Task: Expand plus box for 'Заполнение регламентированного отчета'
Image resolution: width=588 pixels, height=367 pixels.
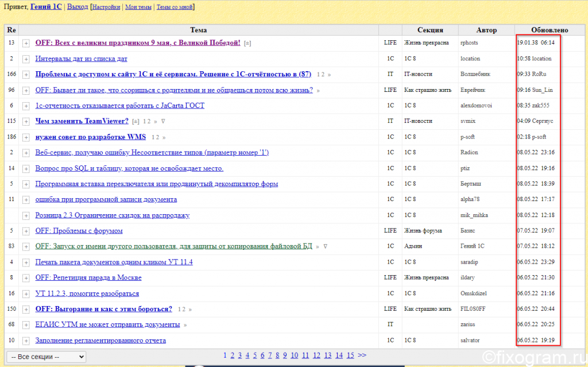Action: coord(26,341)
